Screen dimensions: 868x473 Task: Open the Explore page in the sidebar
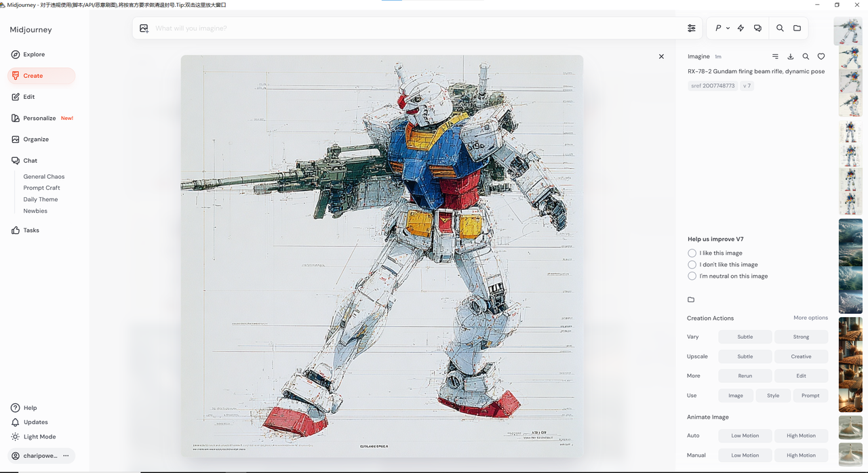coord(28,54)
